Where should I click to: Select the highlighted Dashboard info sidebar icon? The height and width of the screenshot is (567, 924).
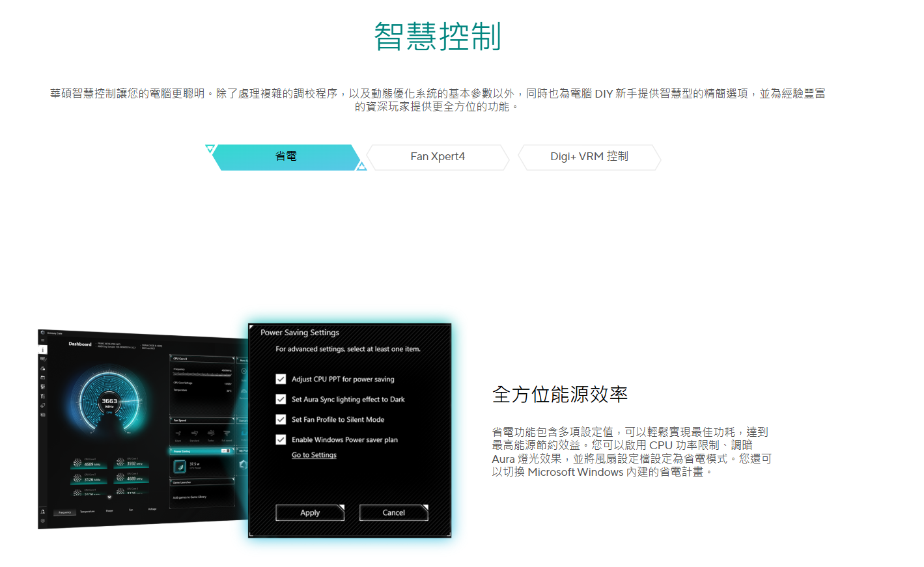click(x=43, y=350)
